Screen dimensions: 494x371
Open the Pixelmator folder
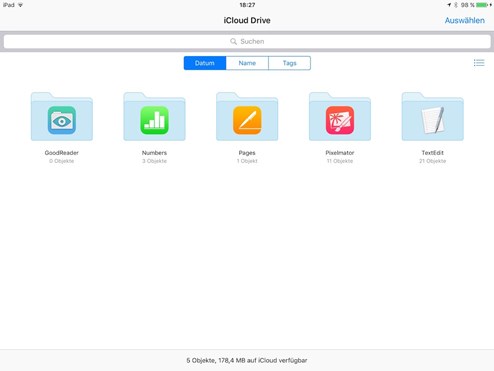(340, 117)
